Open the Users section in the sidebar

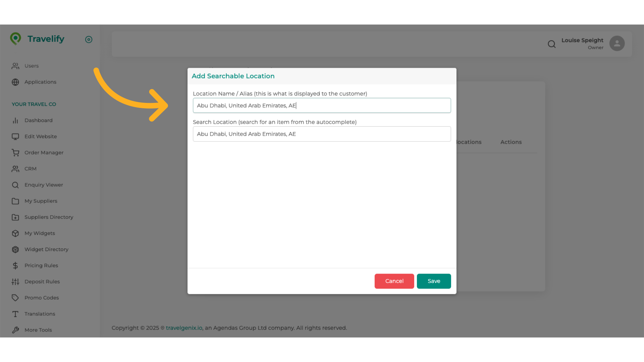coord(15,66)
